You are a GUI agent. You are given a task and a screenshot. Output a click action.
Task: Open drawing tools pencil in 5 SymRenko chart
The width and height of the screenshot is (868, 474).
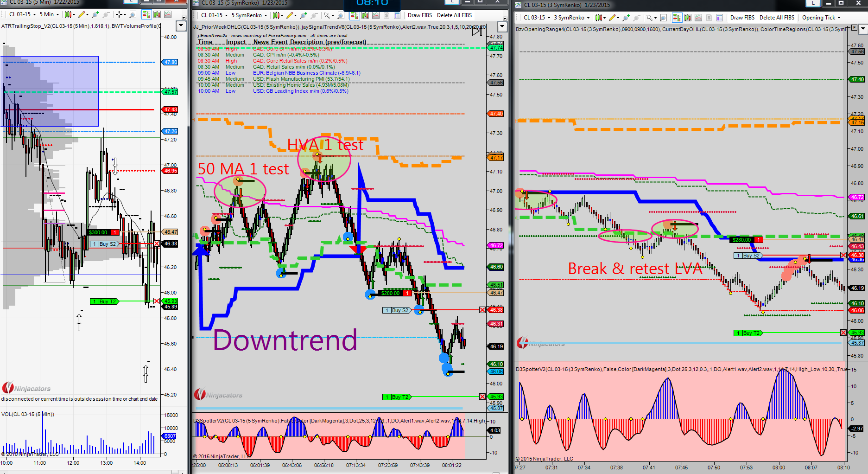coord(291,15)
